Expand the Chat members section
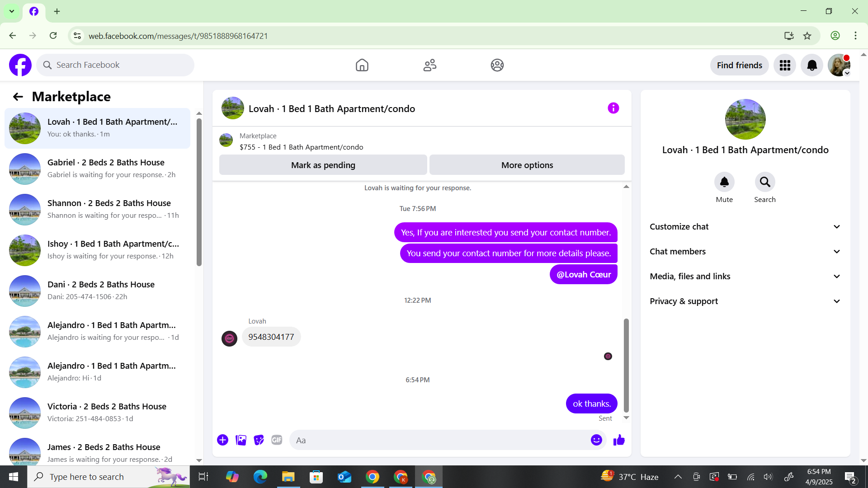 tap(745, 252)
